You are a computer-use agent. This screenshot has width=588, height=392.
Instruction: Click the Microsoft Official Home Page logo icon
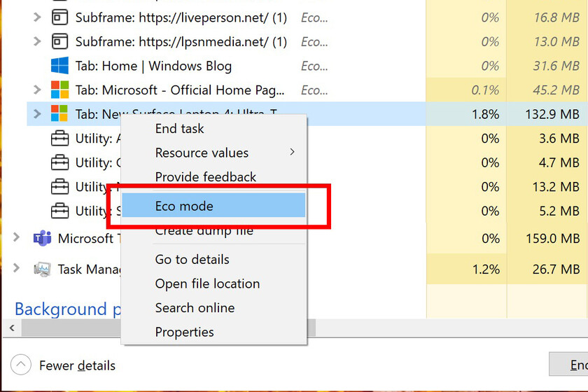click(59, 90)
